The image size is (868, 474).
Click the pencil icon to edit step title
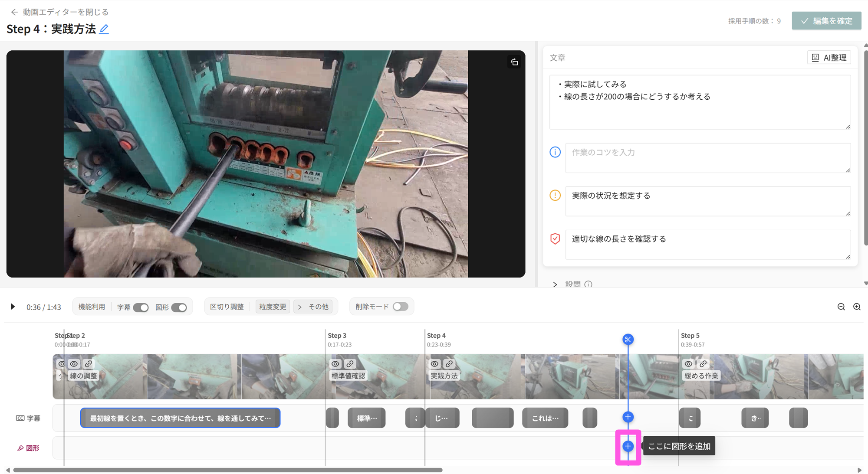coord(104,29)
